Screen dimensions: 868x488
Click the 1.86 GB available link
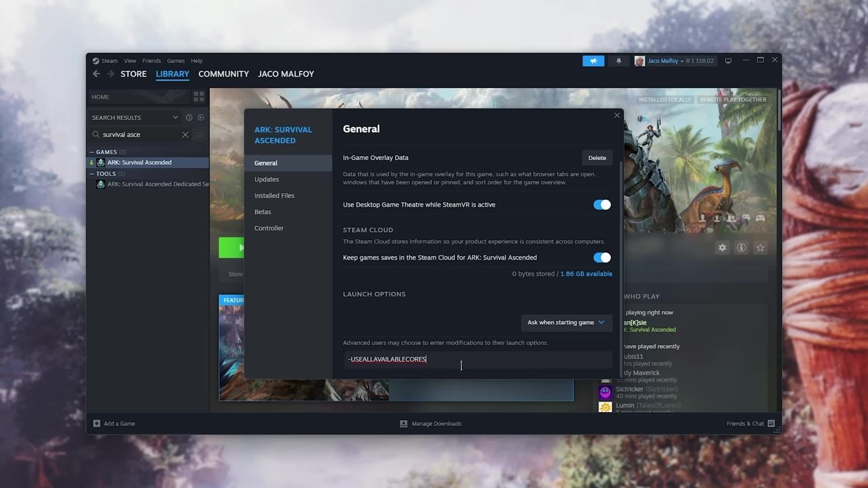(587, 274)
